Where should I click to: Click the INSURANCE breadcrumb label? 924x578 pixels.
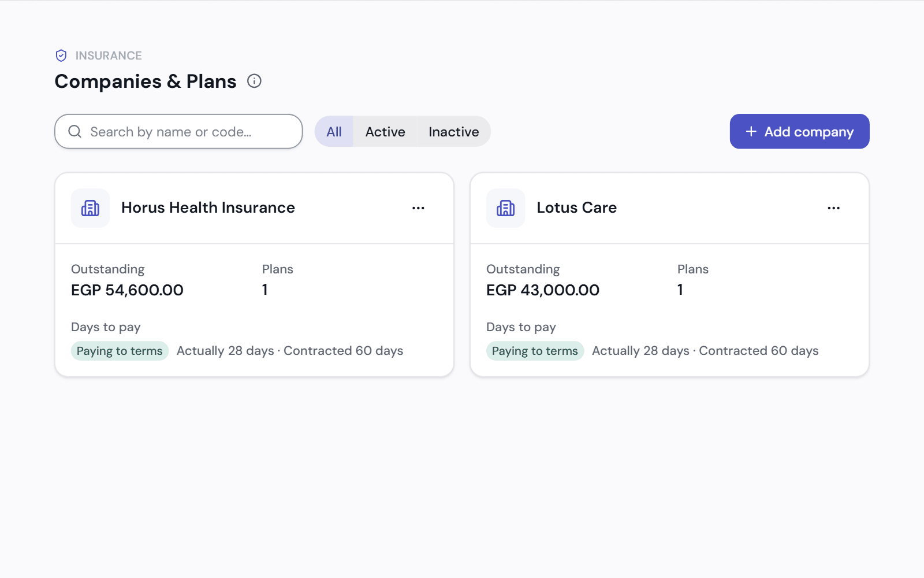click(x=109, y=55)
